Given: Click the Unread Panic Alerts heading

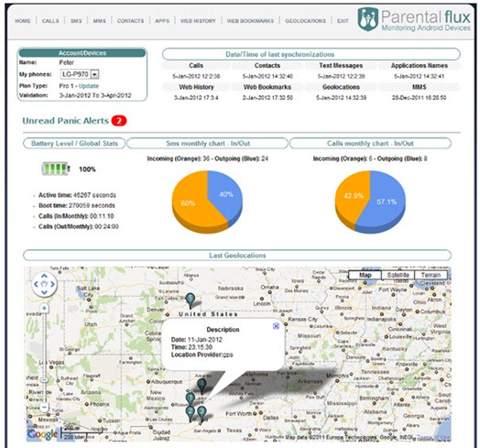Looking at the screenshot, I should point(66,121).
